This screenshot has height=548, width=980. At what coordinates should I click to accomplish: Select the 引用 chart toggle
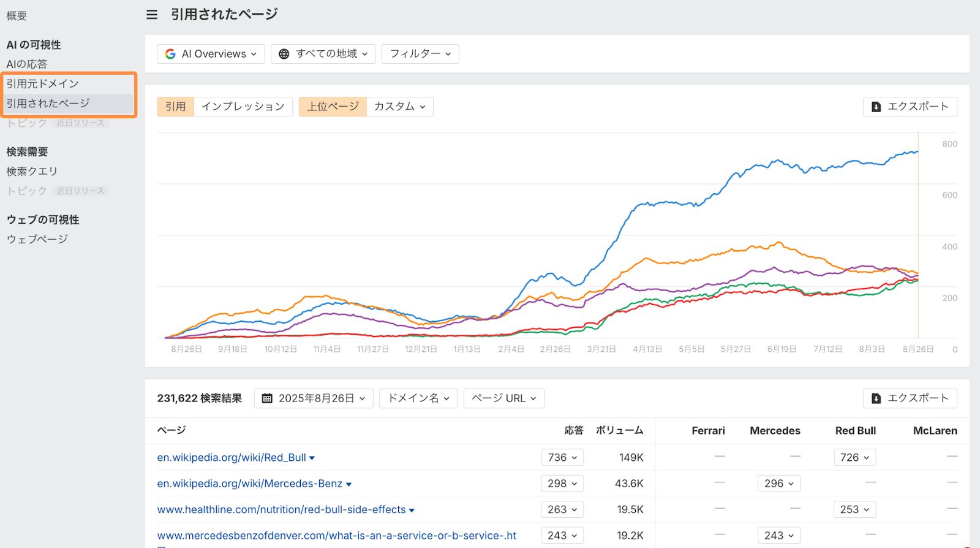click(175, 107)
